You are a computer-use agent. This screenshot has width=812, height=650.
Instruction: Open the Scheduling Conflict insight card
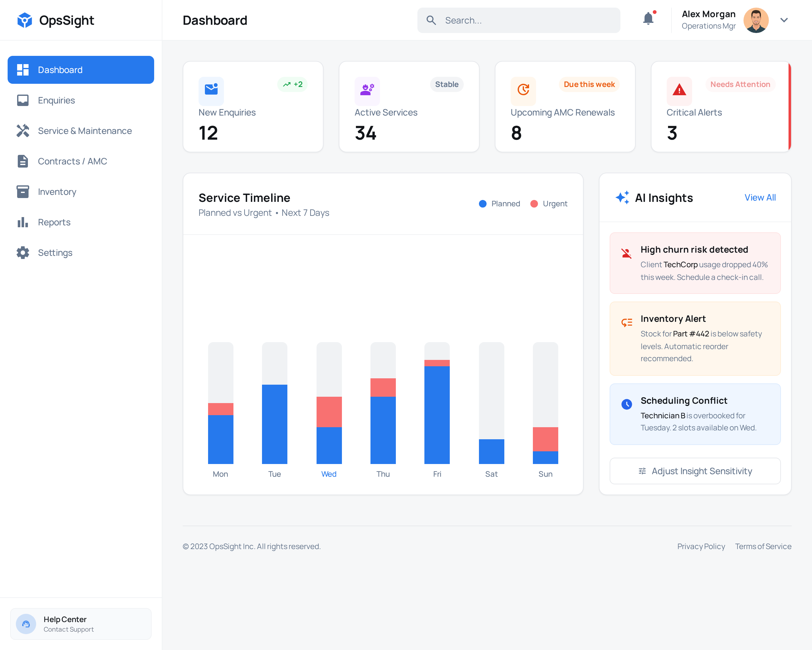pyautogui.click(x=695, y=414)
